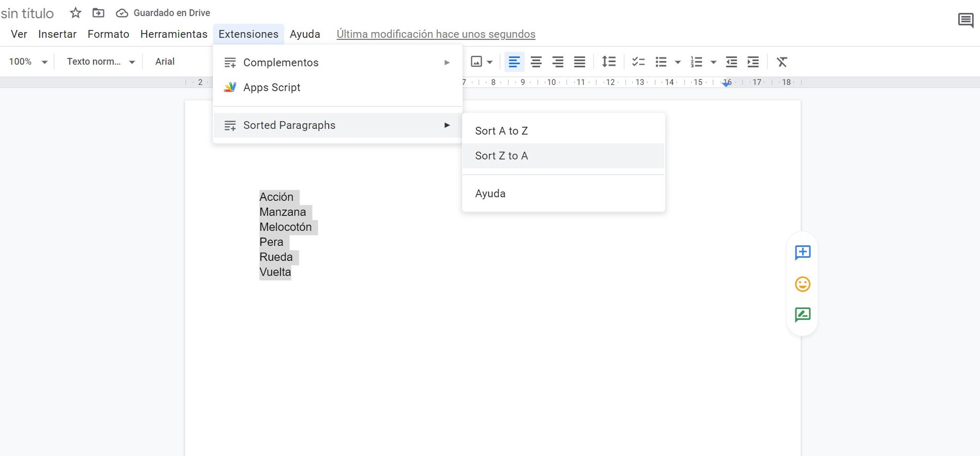This screenshot has height=456, width=980.
Task: Rename document by clicking sin título
Action: 27,13
